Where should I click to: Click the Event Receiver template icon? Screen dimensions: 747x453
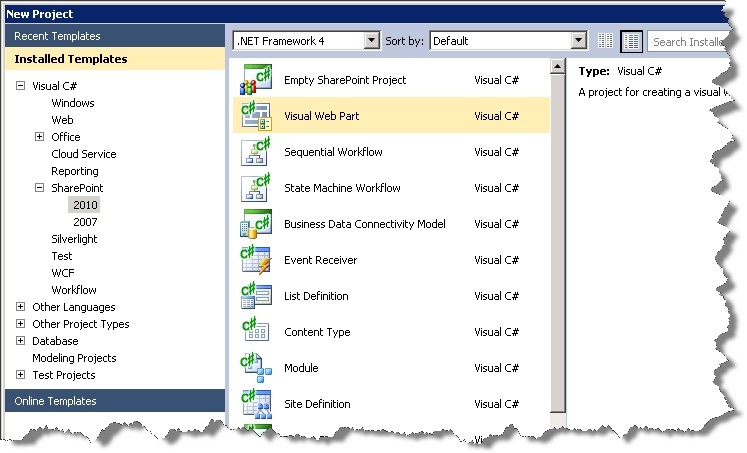[x=256, y=260]
